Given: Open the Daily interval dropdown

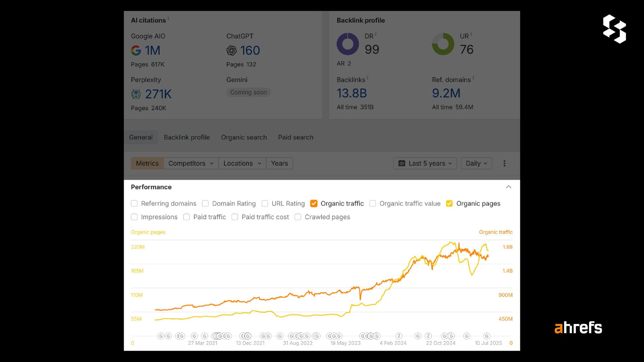Looking at the screenshot, I should tap(476, 163).
